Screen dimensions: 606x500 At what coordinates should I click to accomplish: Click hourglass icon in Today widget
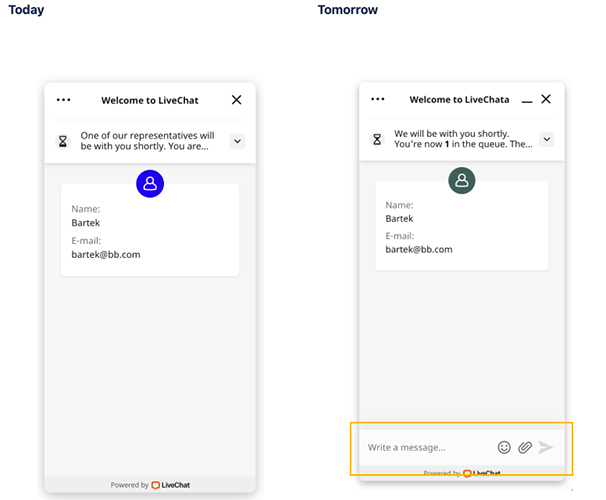[x=63, y=141]
